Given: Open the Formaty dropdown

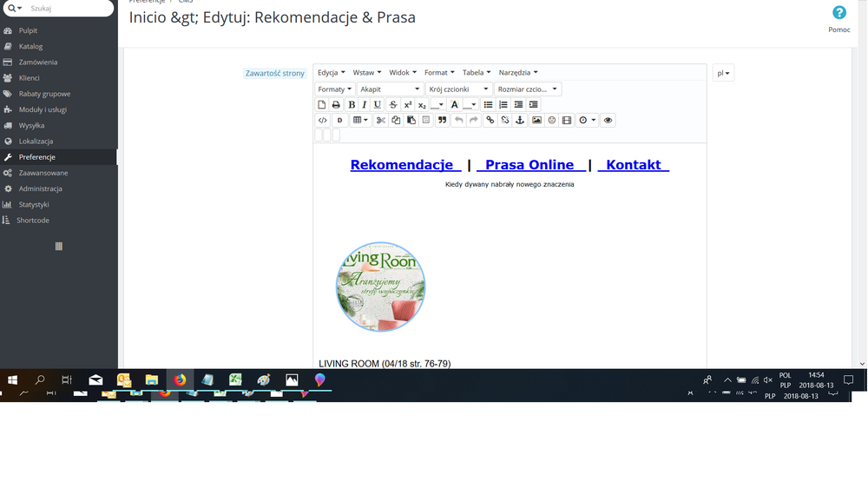Looking at the screenshot, I should click(335, 89).
